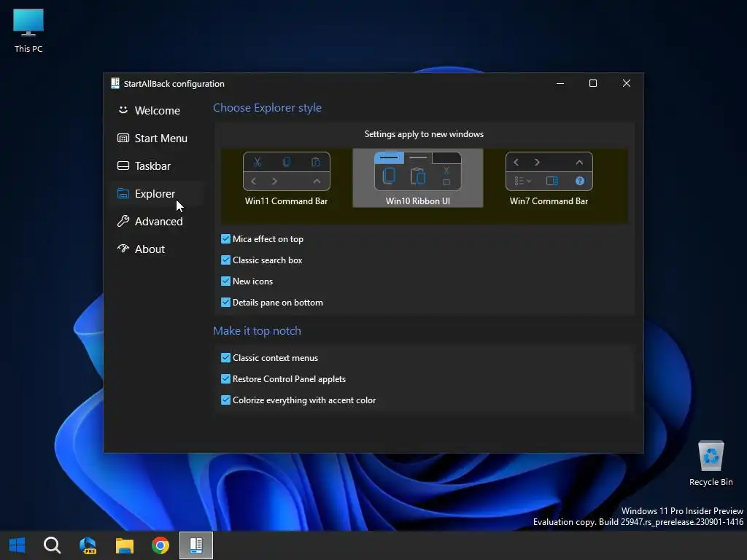This screenshot has height=560, width=747.
Task: Click the 'Choose Explorer style' heading
Action: click(x=267, y=108)
